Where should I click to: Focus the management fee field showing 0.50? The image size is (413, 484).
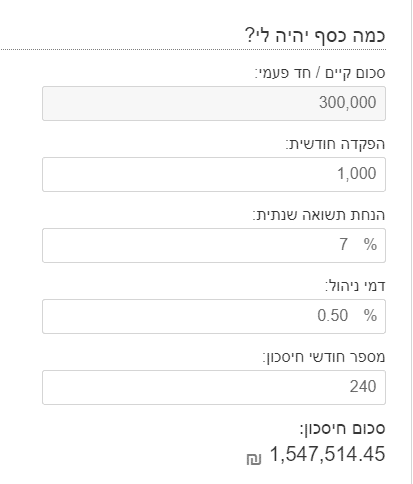click(x=214, y=316)
